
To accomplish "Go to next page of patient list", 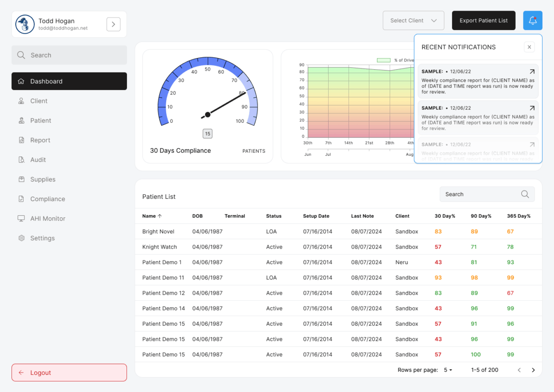I will [x=533, y=370].
